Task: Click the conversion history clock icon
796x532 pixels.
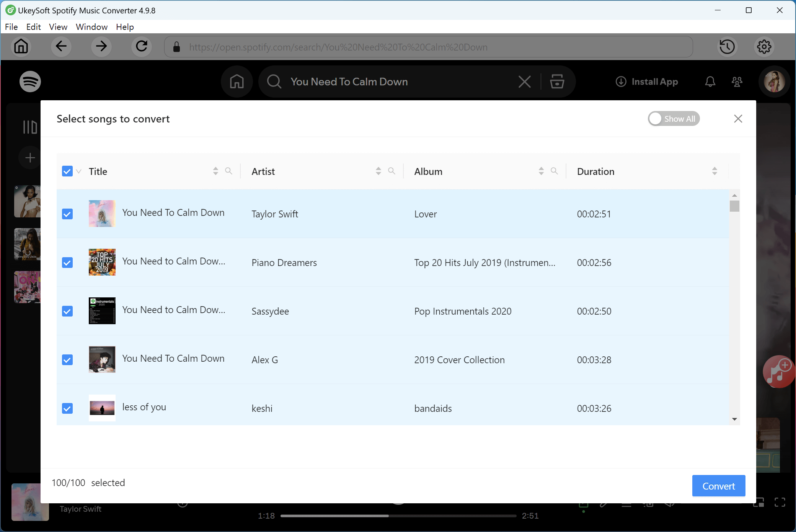Action: coord(727,47)
